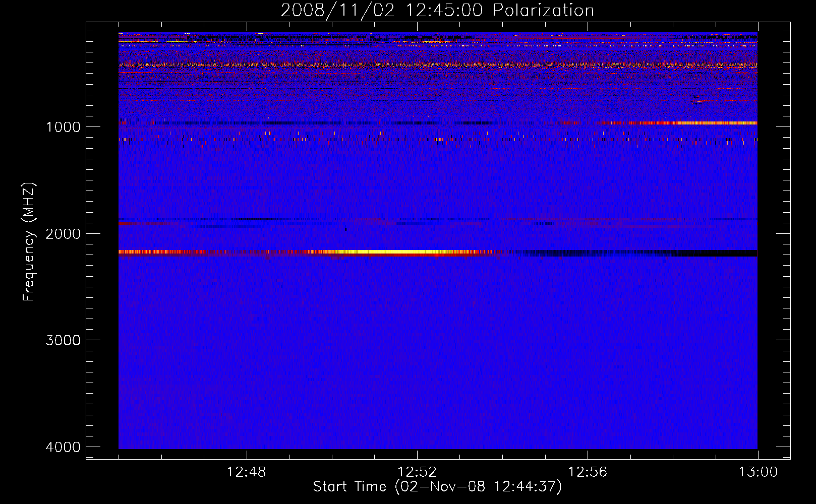Click the 4000 frequency tick label
The width and height of the screenshot is (816, 504).
coord(63,447)
